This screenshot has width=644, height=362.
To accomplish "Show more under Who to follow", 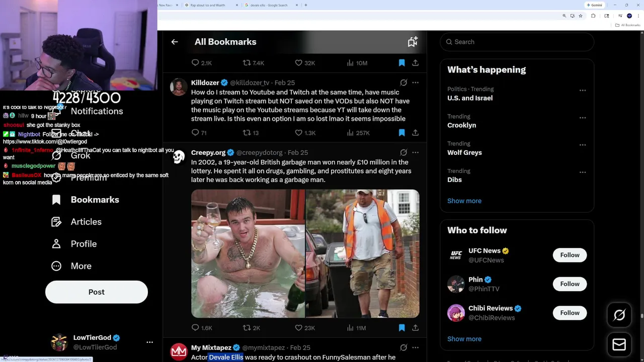I will (464, 339).
